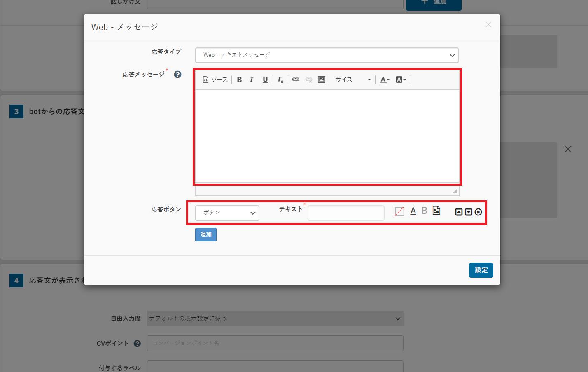
Task: Click the button image file icon
Action: 436,211
